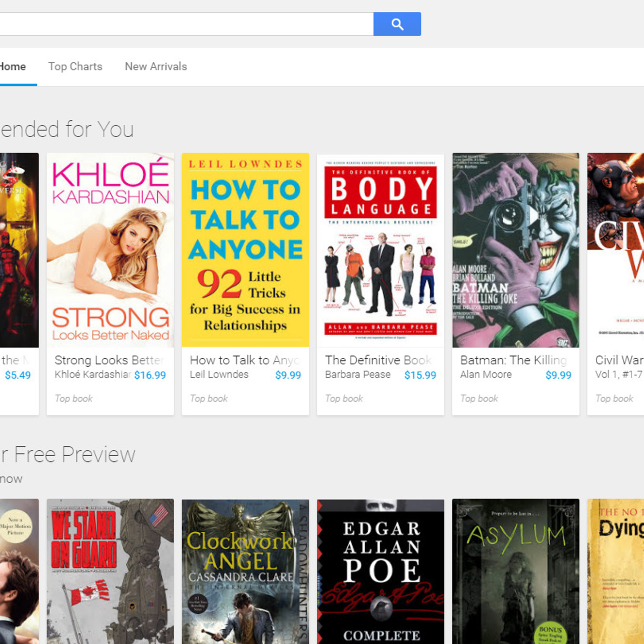The width and height of the screenshot is (644, 644).
Task: Click 'Top book' under Batman: The Killing
Action: click(x=479, y=398)
